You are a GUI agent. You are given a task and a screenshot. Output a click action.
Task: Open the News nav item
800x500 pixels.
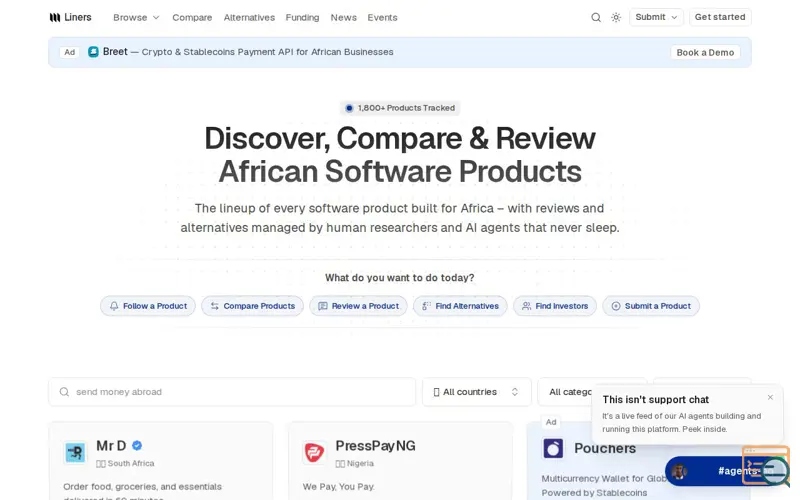343,17
